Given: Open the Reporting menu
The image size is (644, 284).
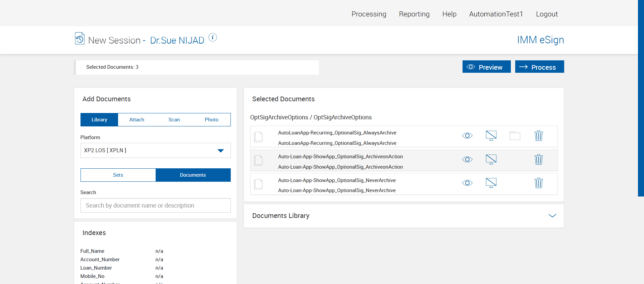Looking at the screenshot, I should 414,14.
